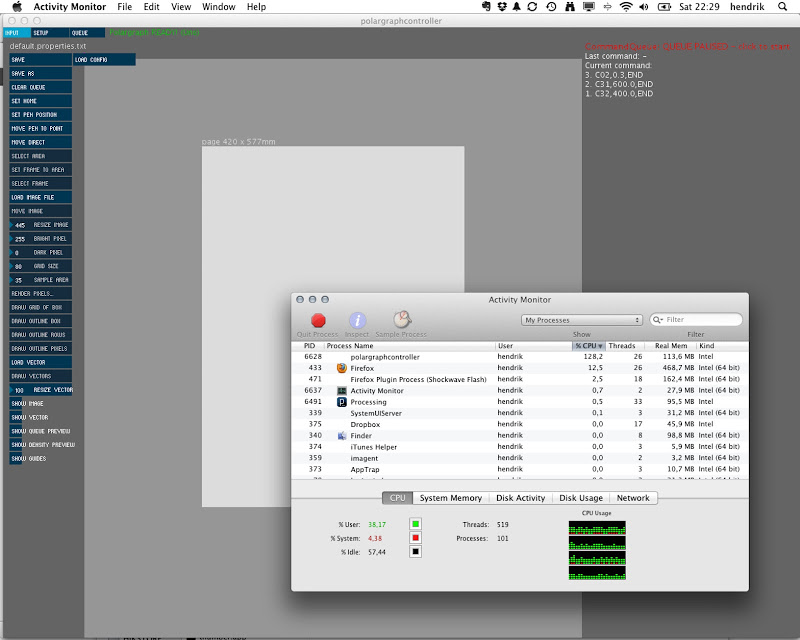
Task: Select the polargraphcontroller process row
Action: [x=520, y=357]
